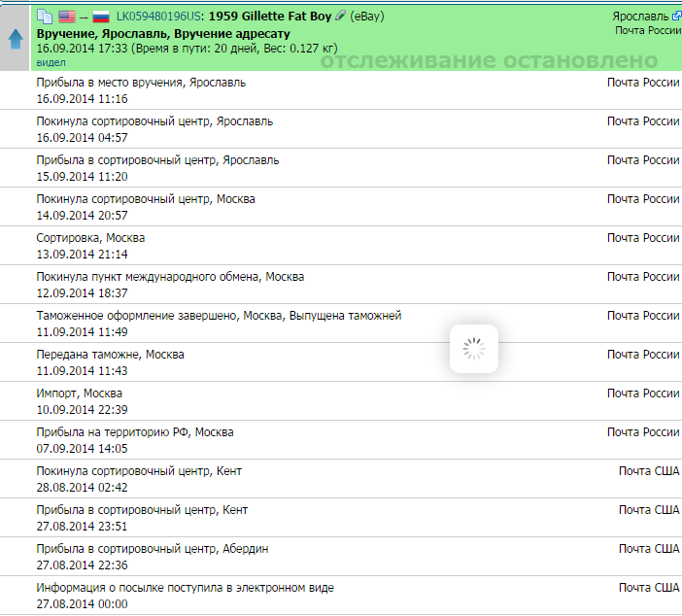Click the external link icon beside Ярославль

click(x=676, y=17)
